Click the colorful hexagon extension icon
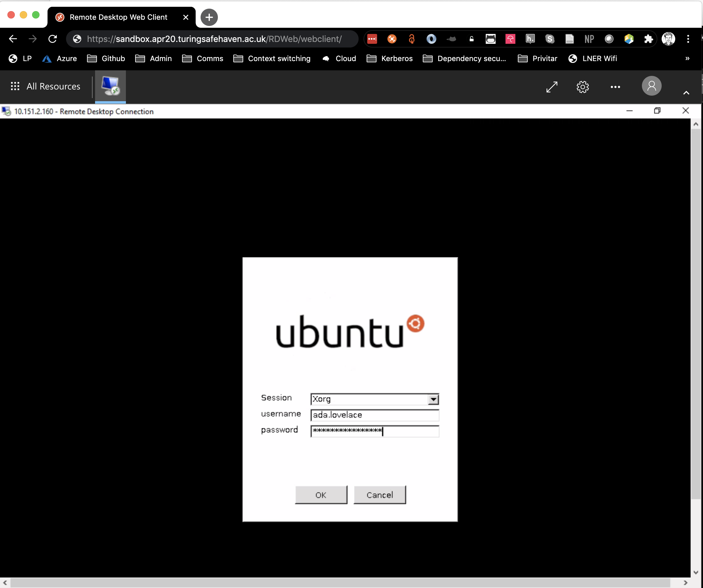The height and width of the screenshot is (588, 703). pos(629,39)
